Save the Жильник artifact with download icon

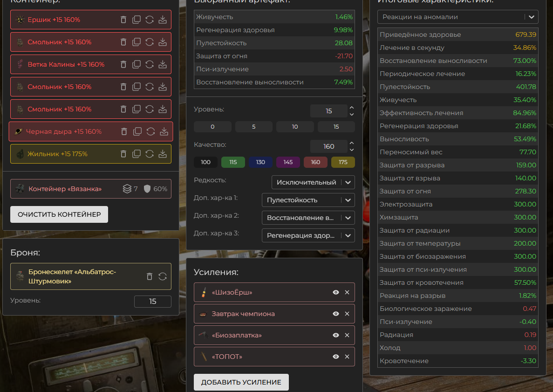pos(163,154)
